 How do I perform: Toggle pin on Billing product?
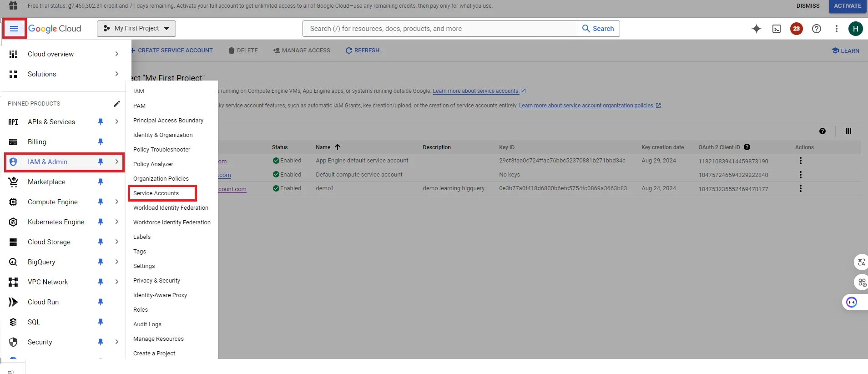(x=101, y=142)
